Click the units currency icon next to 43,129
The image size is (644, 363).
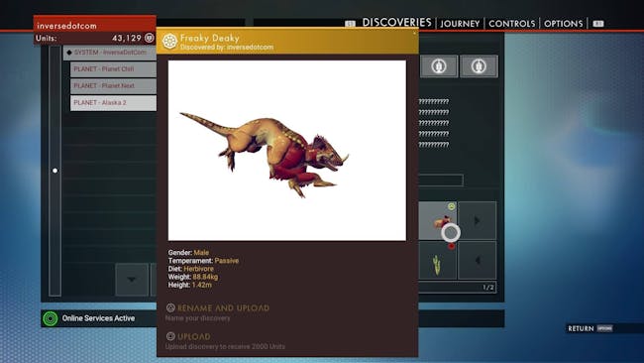(149, 39)
